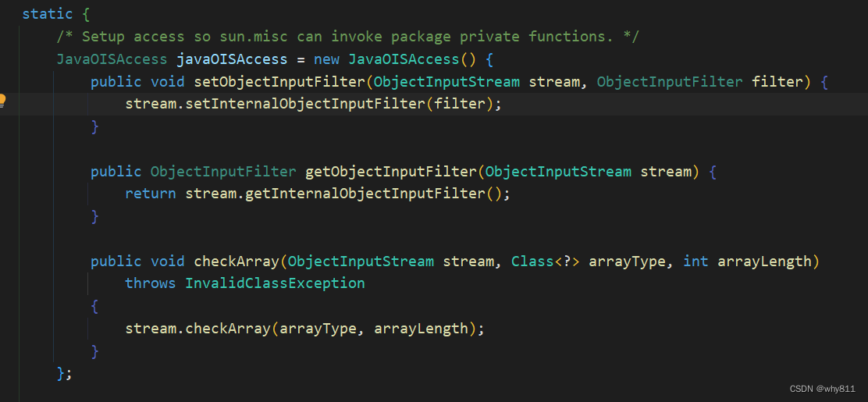Click the 'InvalidClassException' type name
868x402 pixels.
click(x=275, y=283)
